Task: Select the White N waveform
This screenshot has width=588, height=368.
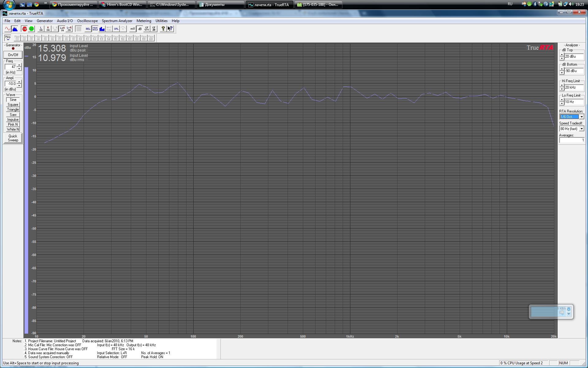Action: click(x=13, y=129)
